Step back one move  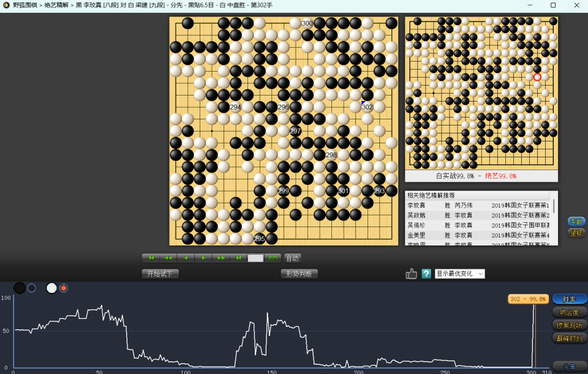pyautogui.click(x=186, y=258)
